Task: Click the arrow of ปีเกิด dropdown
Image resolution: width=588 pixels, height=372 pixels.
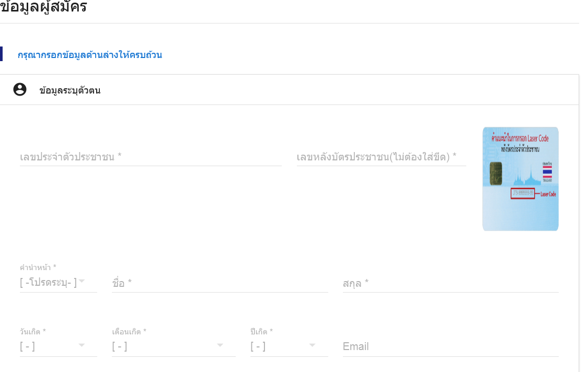Action: 312,345
